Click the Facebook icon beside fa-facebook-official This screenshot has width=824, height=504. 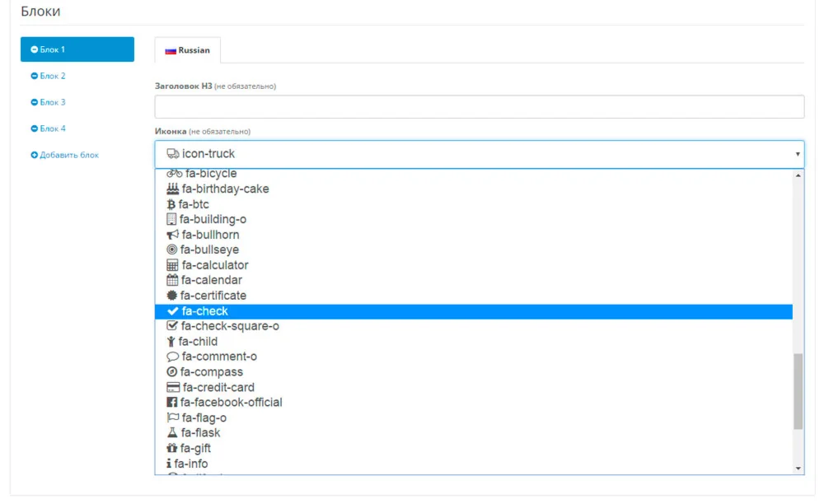tap(172, 403)
